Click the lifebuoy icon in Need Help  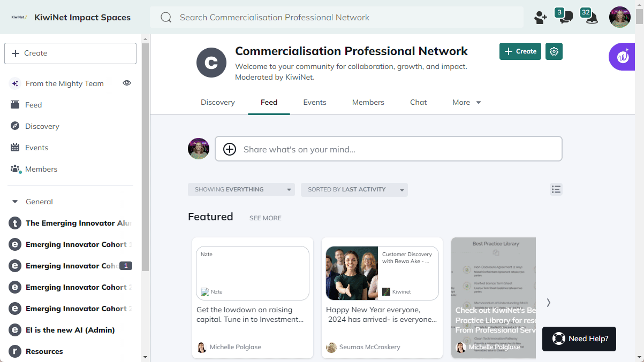pyautogui.click(x=559, y=339)
